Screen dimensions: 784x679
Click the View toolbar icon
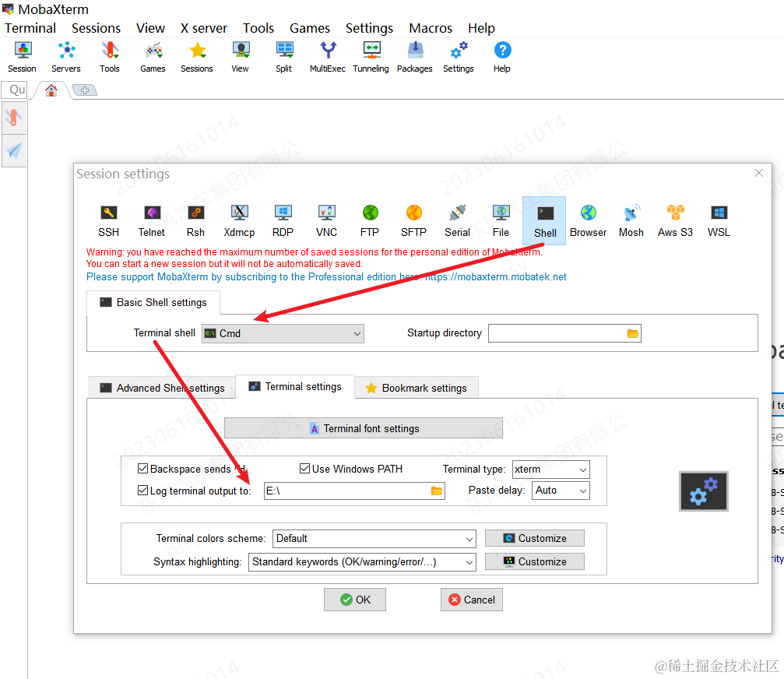click(241, 58)
